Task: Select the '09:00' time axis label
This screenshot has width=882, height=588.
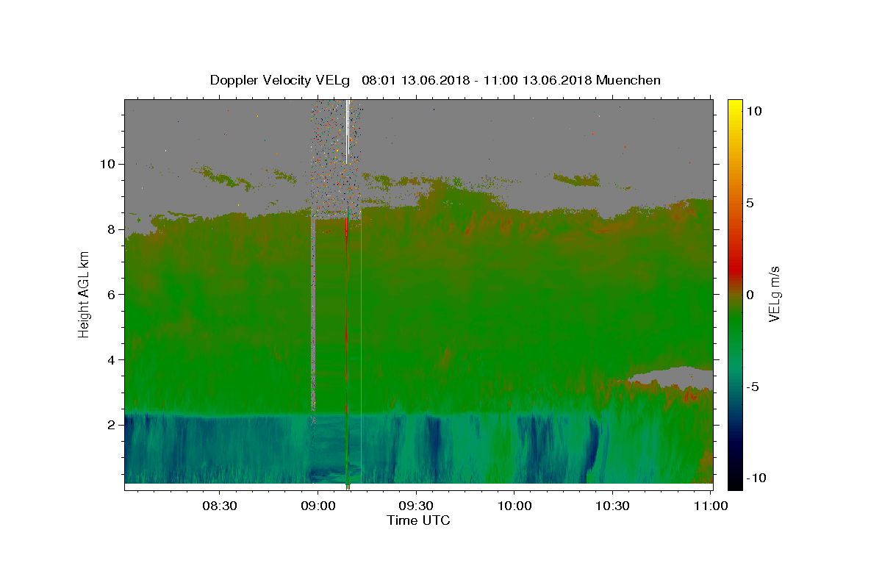Action: [x=318, y=506]
